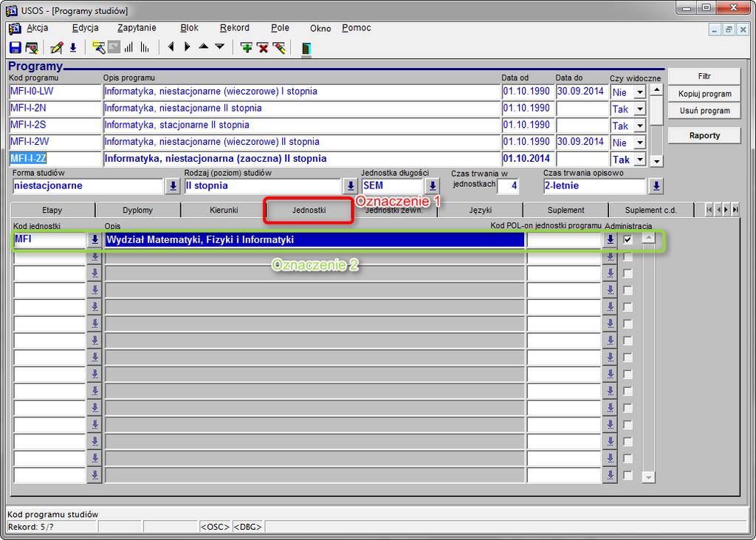Insert new record with green plus icon
The height and width of the screenshot is (540, 756).
coord(247,48)
